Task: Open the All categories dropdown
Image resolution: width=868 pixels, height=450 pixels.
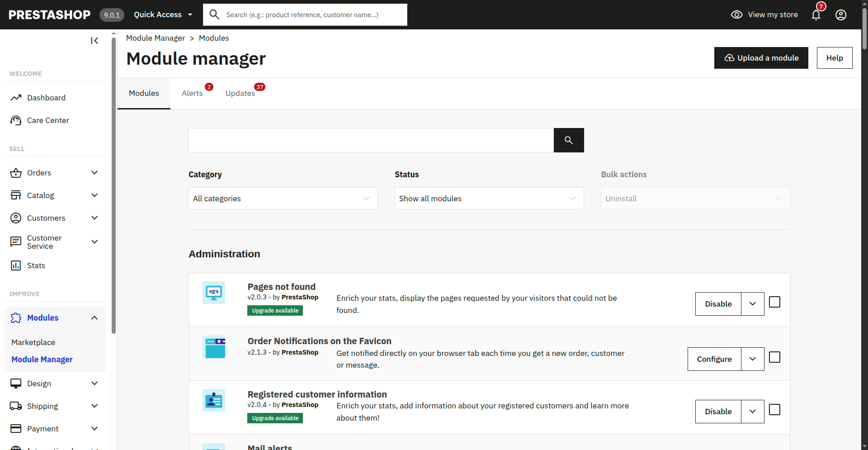Action: (x=283, y=199)
